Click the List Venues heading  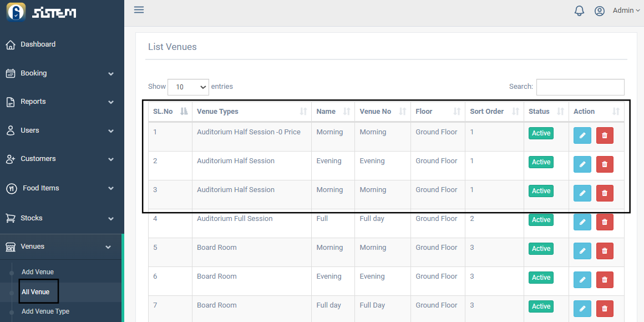click(172, 47)
